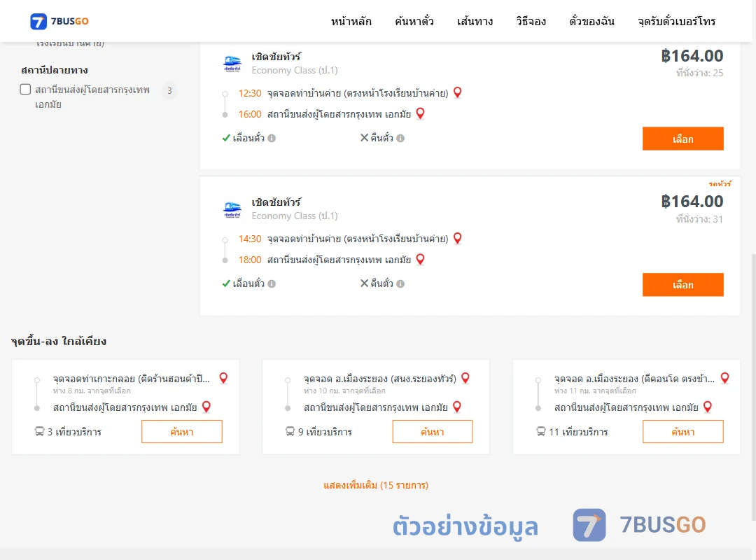Click the สถานีปลายทาง filter heading
756x560 pixels.
[x=55, y=71]
